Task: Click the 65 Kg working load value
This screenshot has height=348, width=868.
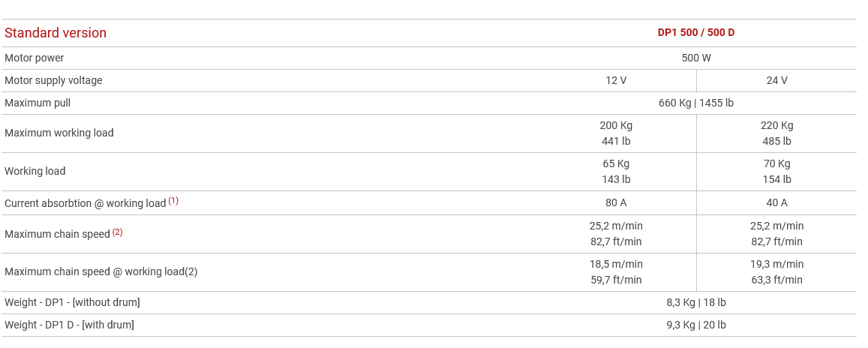Action: (616, 163)
